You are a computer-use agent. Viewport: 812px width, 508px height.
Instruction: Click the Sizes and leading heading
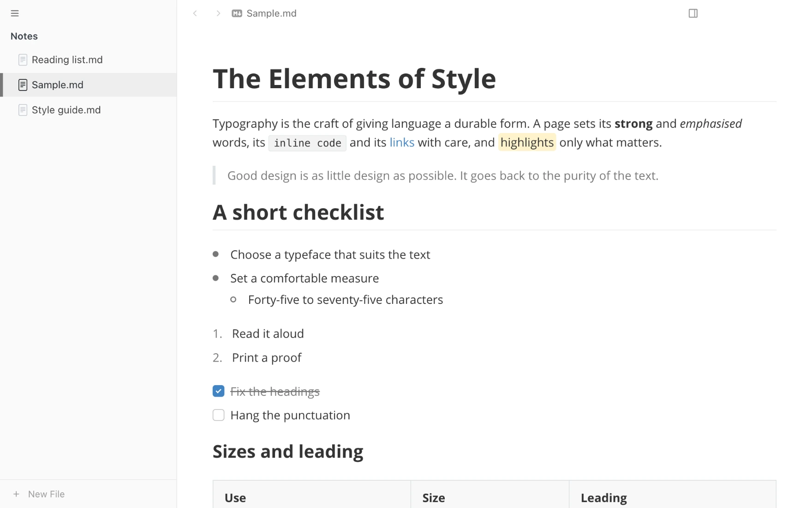pos(288,451)
